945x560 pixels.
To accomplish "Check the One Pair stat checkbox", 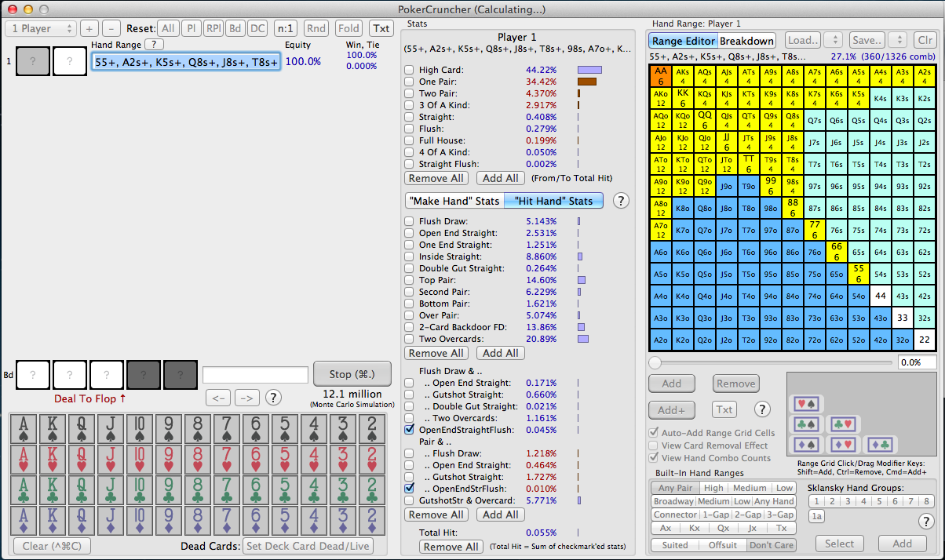I will point(409,82).
